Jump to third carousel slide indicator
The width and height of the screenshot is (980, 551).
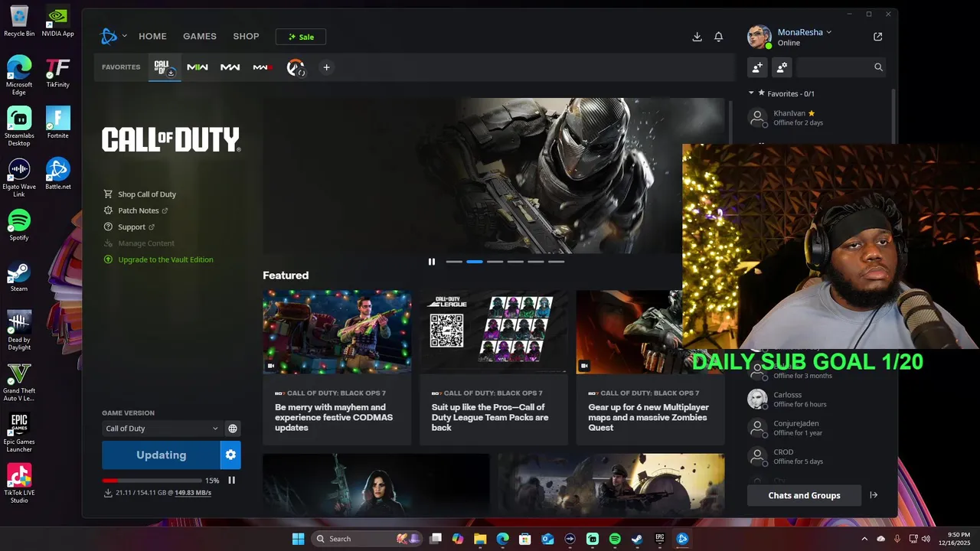click(x=495, y=262)
